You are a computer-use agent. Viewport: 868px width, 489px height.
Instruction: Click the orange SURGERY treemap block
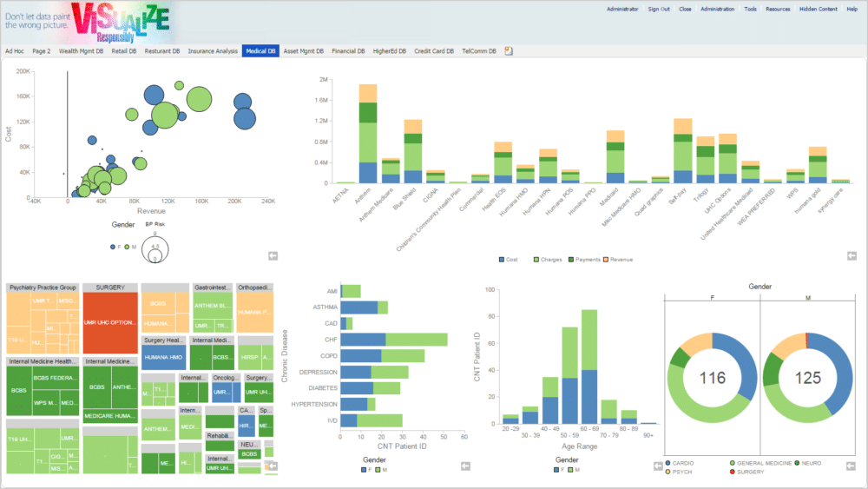110,322
